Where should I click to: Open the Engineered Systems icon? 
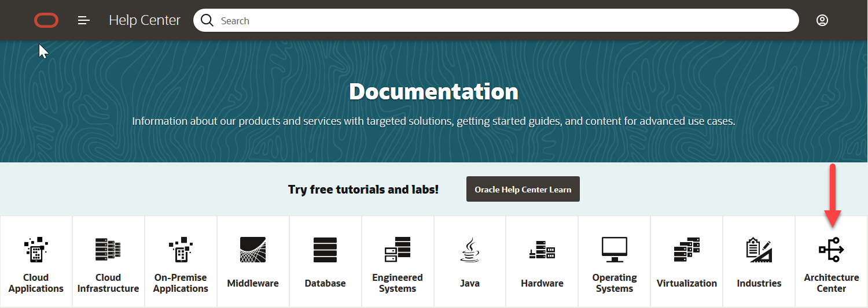pos(398,250)
